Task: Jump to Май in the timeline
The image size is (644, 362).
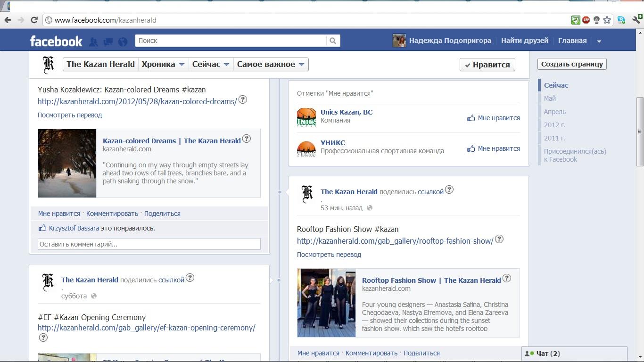Action: pyautogui.click(x=550, y=99)
